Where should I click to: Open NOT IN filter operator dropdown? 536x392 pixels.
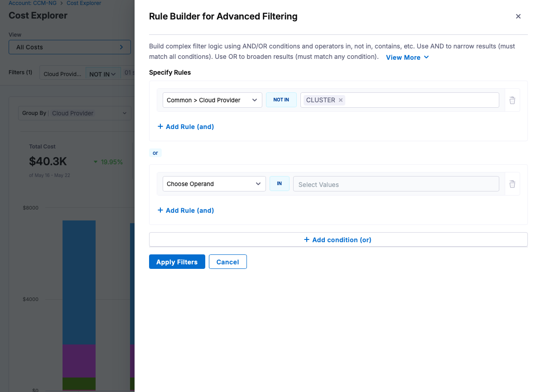click(x=103, y=74)
